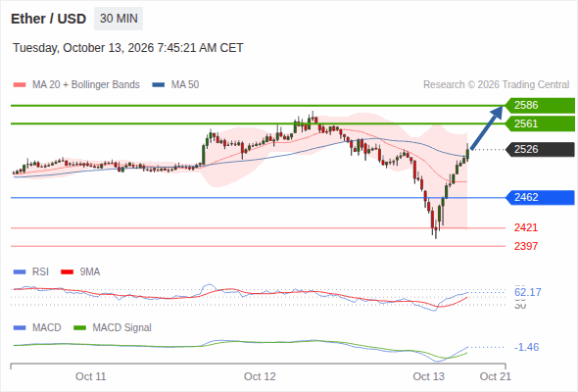Click the MACD legend label
This screenshot has width=578, height=392.
pyautogui.click(x=46, y=327)
